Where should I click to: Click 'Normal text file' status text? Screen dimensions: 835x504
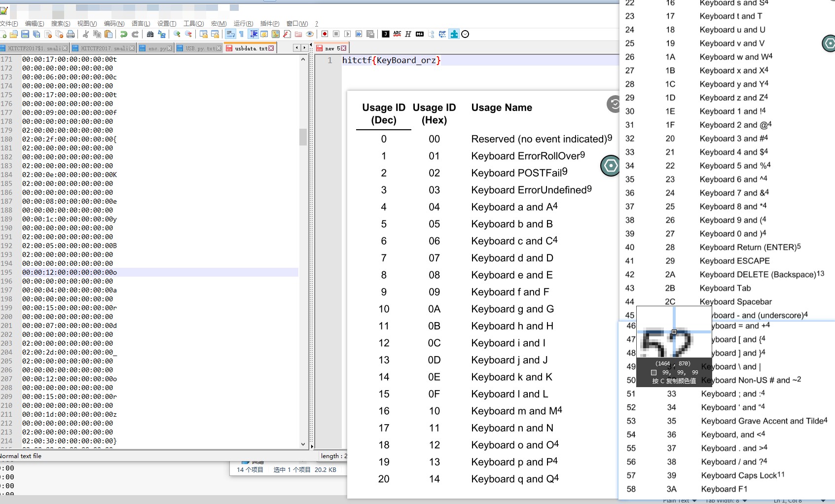click(21, 456)
